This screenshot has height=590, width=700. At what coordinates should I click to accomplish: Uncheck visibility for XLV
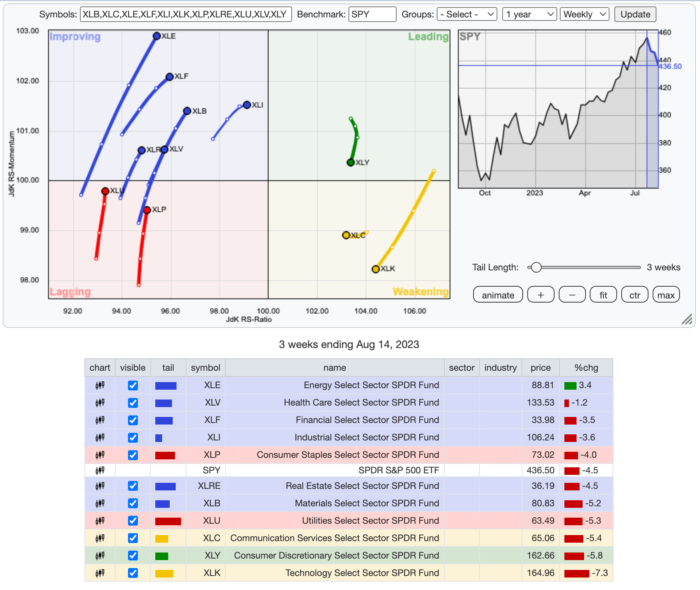tap(133, 403)
